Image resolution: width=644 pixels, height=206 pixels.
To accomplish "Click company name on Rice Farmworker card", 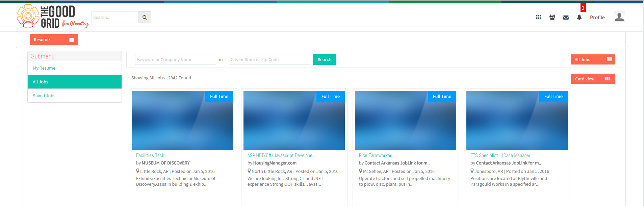I will pyautogui.click(x=397, y=163).
